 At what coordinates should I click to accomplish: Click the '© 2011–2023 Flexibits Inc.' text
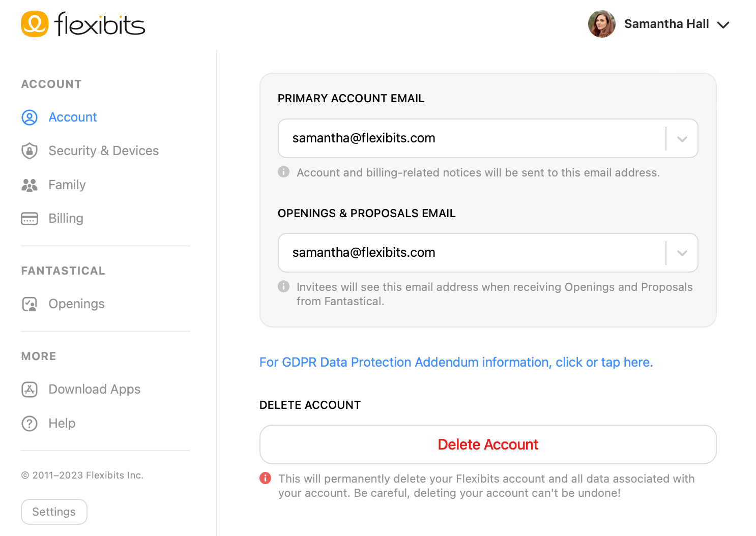tap(82, 475)
